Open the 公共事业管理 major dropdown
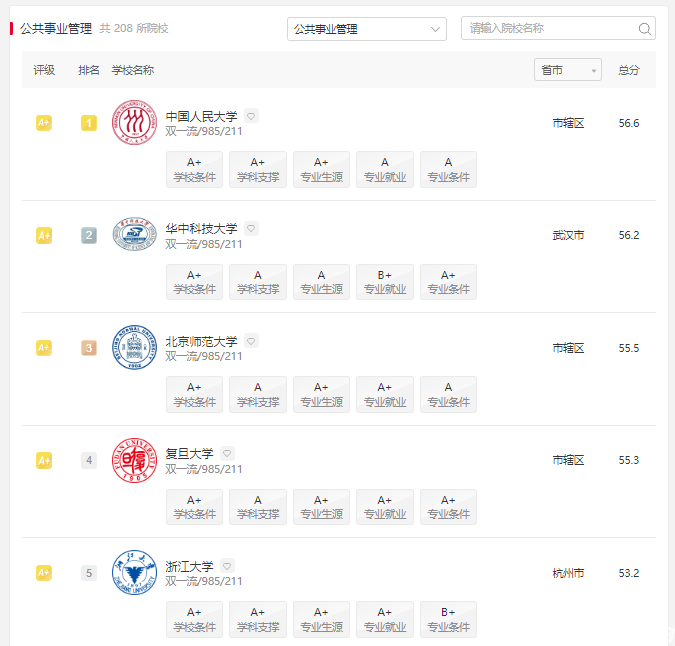The image size is (675, 646). (367, 29)
